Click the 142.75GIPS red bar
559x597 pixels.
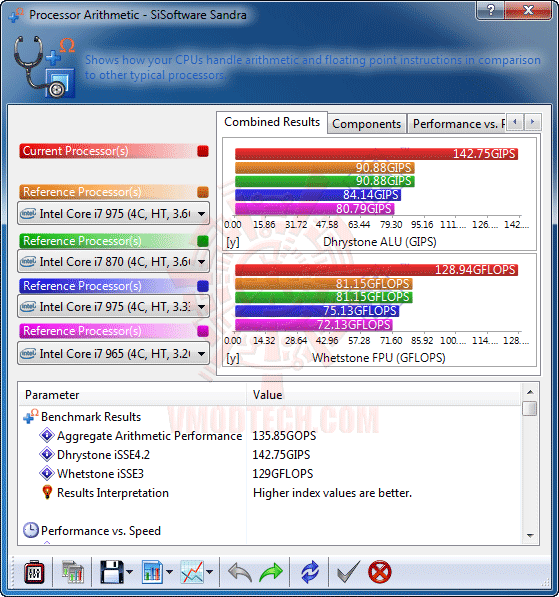(376, 154)
